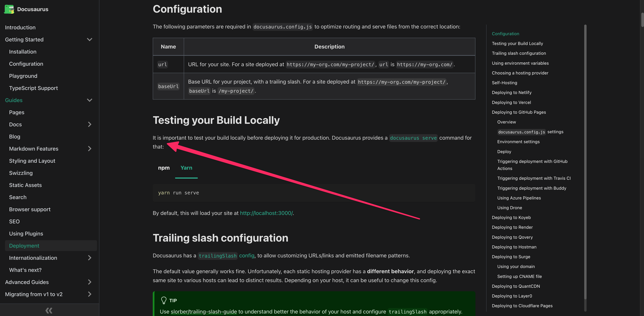This screenshot has width=644, height=316.
Task: Collapse the Getting Started section chevron
Action: [89, 39]
